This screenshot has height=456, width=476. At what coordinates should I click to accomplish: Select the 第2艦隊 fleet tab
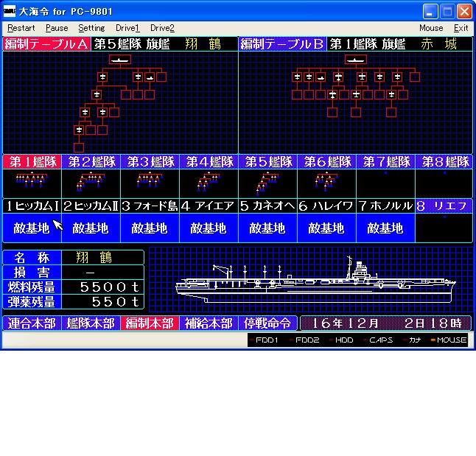(x=91, y=161)
